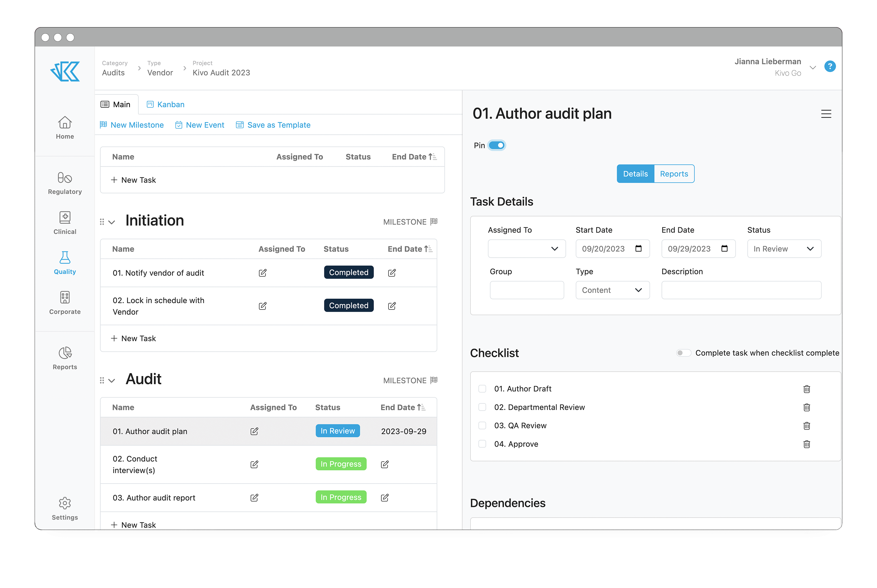Open the Status dropdown showing In Review

click(784, 249)
